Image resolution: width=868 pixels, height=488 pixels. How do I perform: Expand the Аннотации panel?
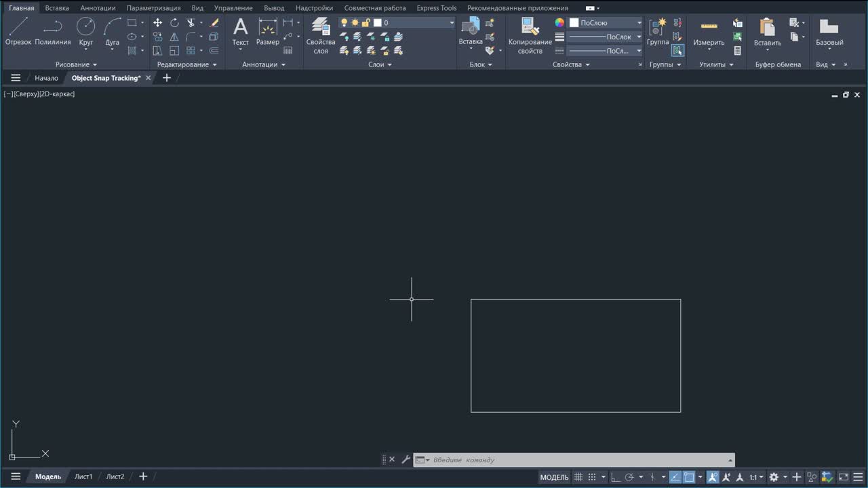pyautogui.click(x=264, y=64)
